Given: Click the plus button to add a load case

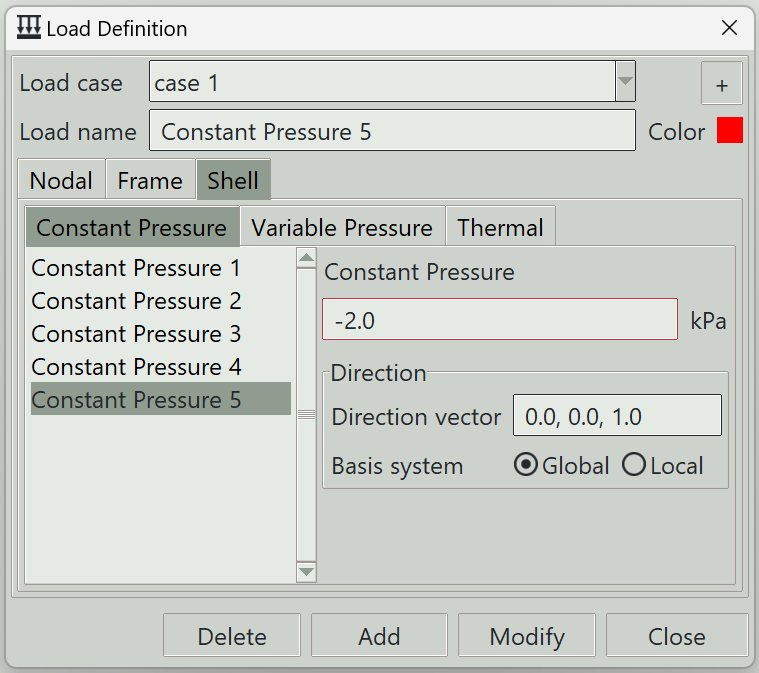Looking at the screenshot, I should [721, 83].
